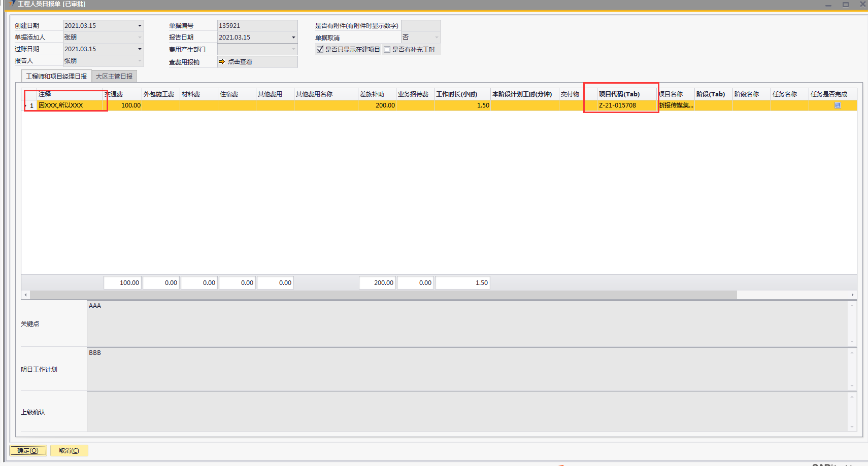Expand the 报告日期 dropdown
This screenshot has width=868, height=466.
pyautogui.click(x=293, y=38)
